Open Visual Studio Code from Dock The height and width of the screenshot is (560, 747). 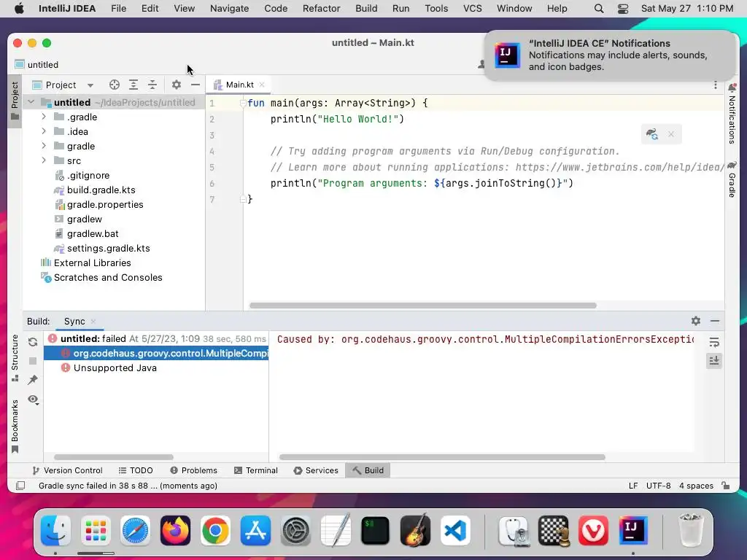click(455, 530)
